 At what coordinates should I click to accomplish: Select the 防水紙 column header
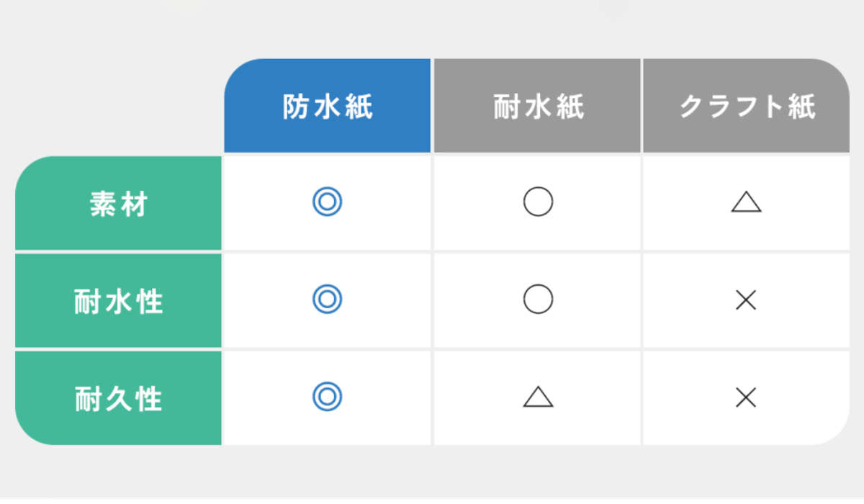(328, 107)
